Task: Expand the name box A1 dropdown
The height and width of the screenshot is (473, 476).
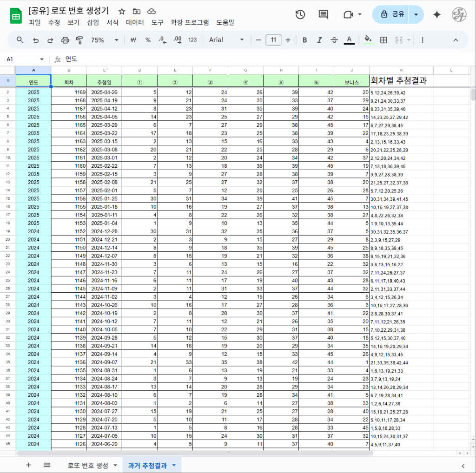Action: click(41, 59)
